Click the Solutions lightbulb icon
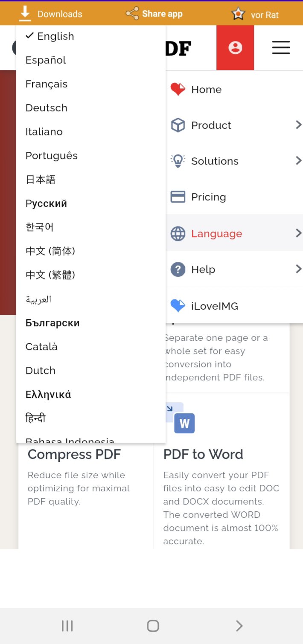Viewport: 303px width, 644px height. click(178, 161)
